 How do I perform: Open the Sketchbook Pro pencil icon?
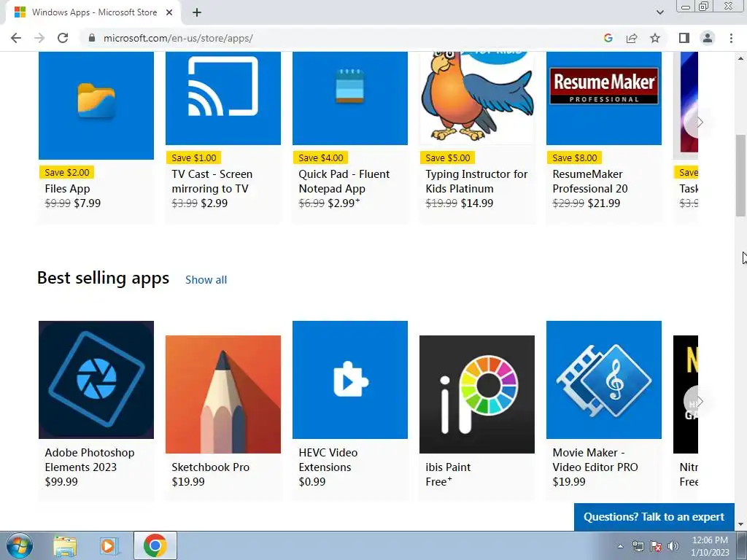(x=223, y=394)
